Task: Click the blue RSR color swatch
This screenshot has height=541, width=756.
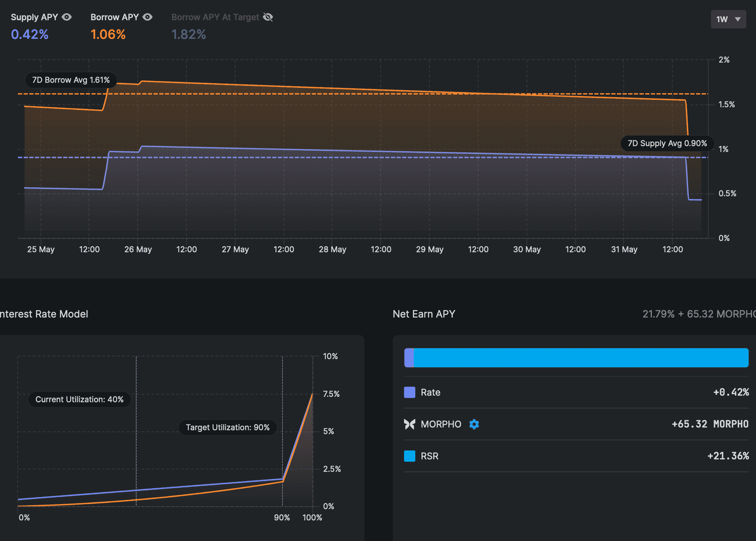Action: tap(409, 456)
